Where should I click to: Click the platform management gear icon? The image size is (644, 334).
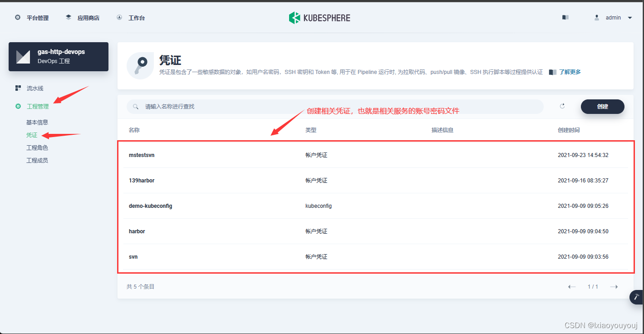coord(18,18)
